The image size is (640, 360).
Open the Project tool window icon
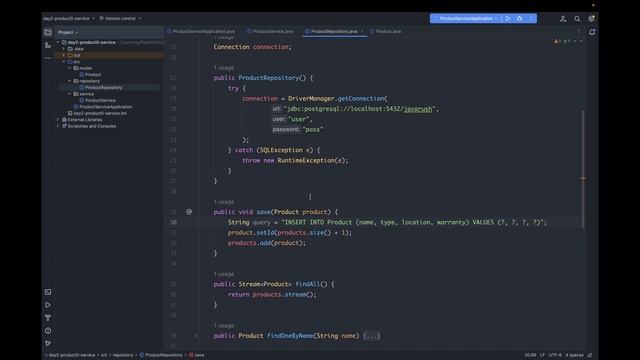(x=48, y=32)
